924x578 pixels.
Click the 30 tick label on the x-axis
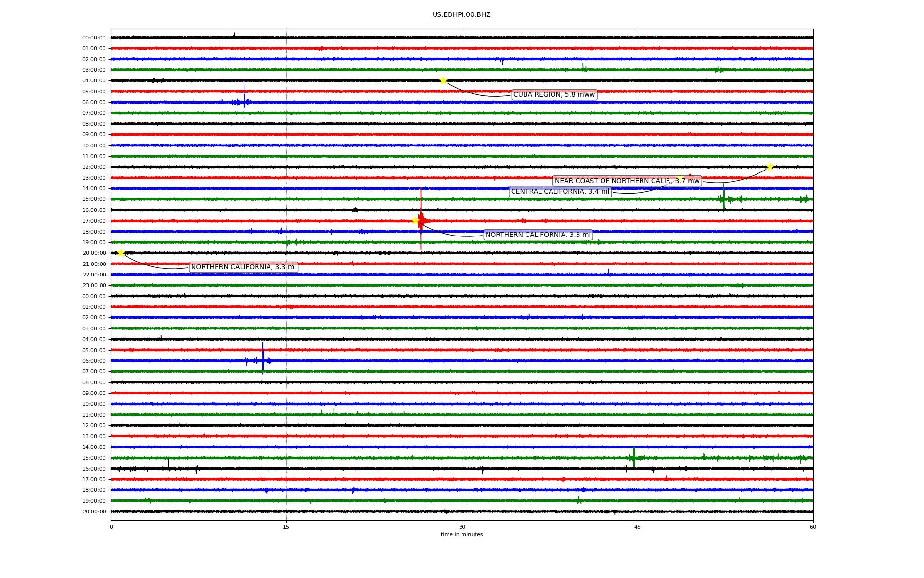[x=462, y=527]
